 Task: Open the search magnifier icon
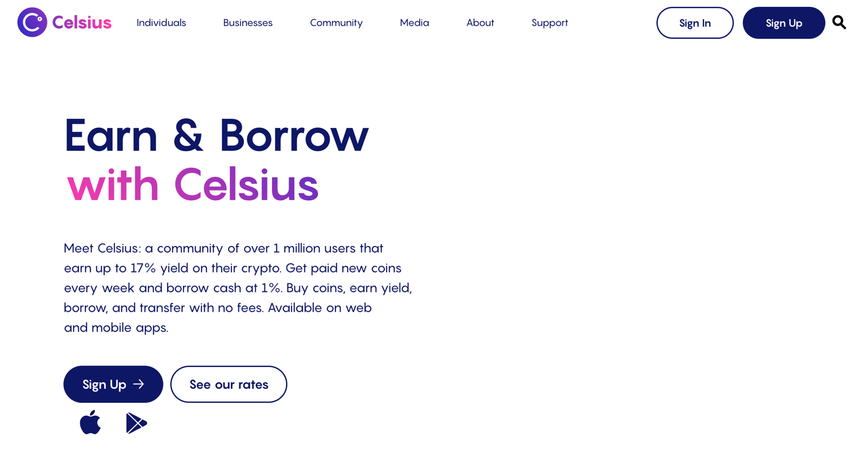[x=839, y=23]
